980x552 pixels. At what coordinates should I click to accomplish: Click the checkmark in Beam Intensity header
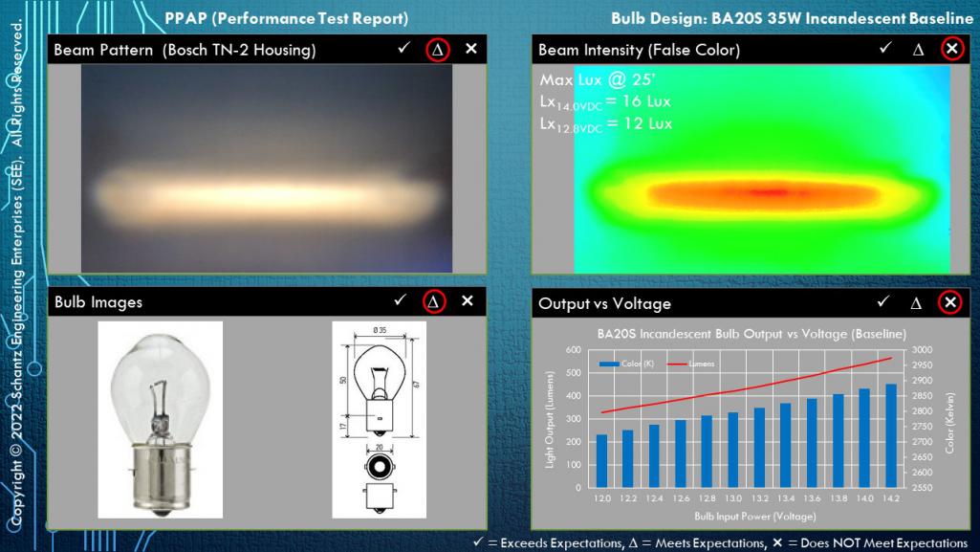[885, 50]
